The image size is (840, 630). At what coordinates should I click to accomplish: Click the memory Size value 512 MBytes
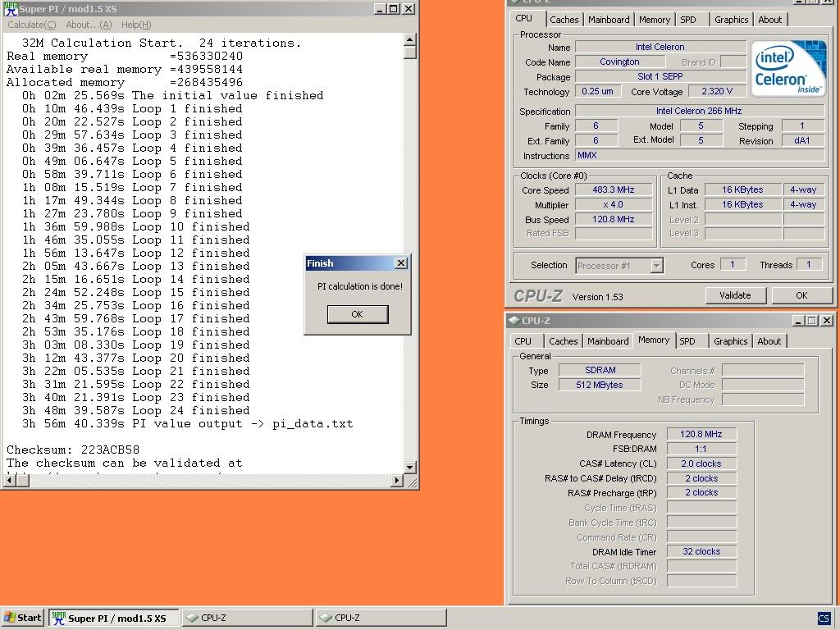(x=600, y=385)
